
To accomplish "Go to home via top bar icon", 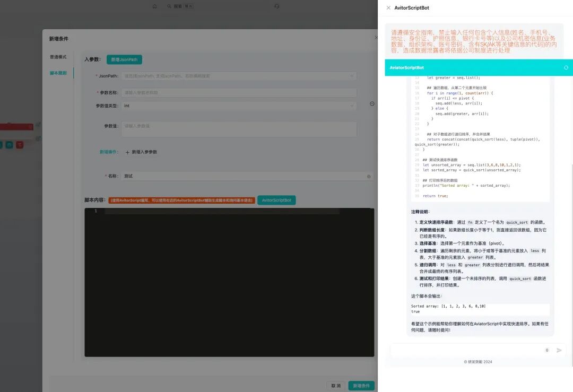I will click(154, 6).
